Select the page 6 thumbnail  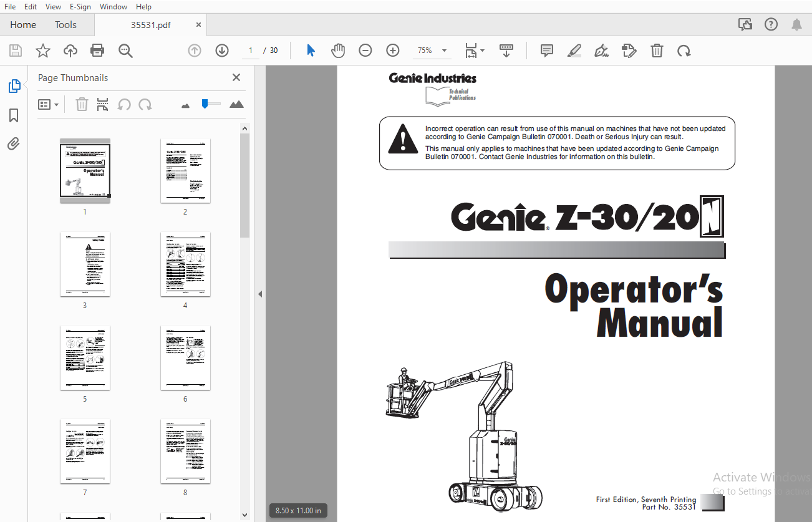[185, 357]
